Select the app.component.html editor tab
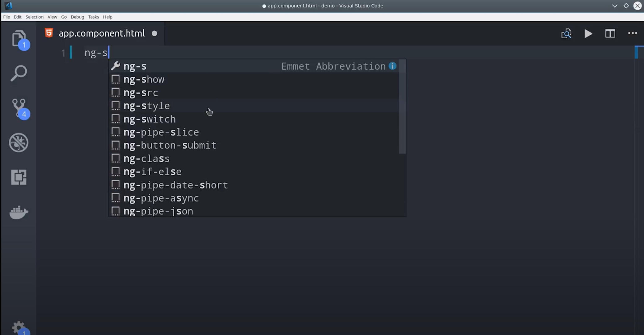 click(101, 33)
